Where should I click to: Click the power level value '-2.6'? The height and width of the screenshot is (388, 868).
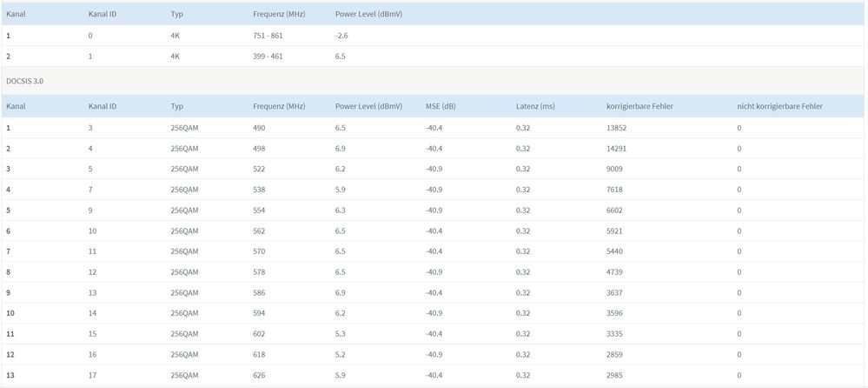coord(341,36)
